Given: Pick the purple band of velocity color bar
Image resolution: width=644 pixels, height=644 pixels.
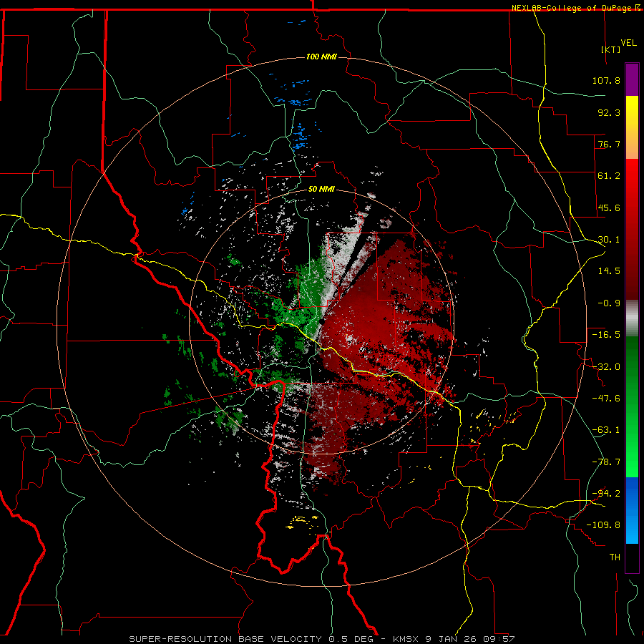Looking at the screenshot, I should pos(632,79).
